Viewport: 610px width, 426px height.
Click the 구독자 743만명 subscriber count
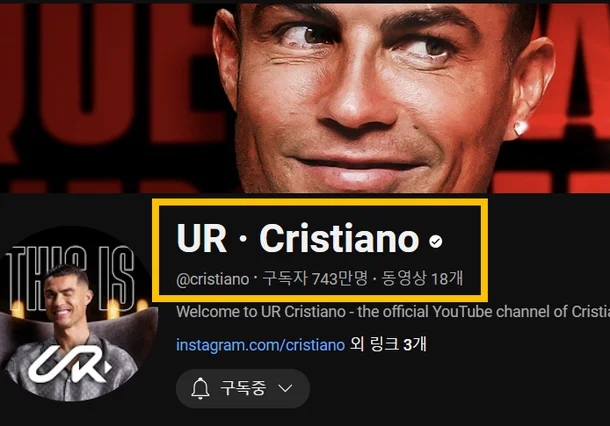(x=315, y=279)
